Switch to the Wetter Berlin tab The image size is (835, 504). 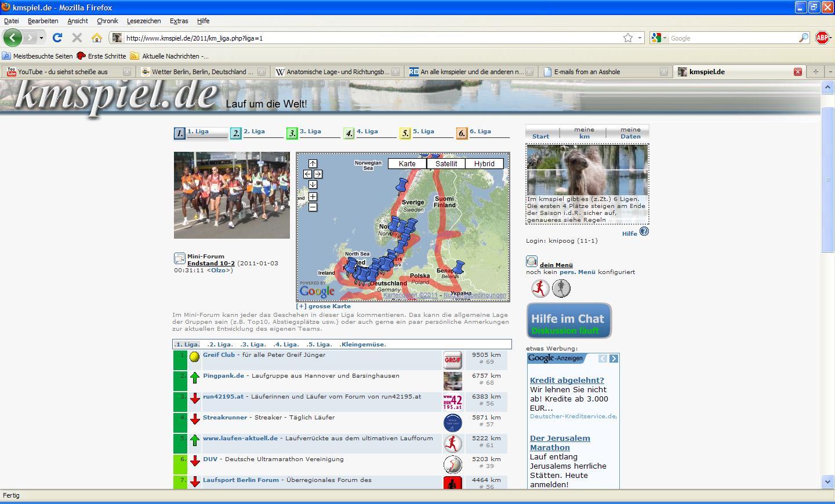pyautogui.click(x=202, y=72)
